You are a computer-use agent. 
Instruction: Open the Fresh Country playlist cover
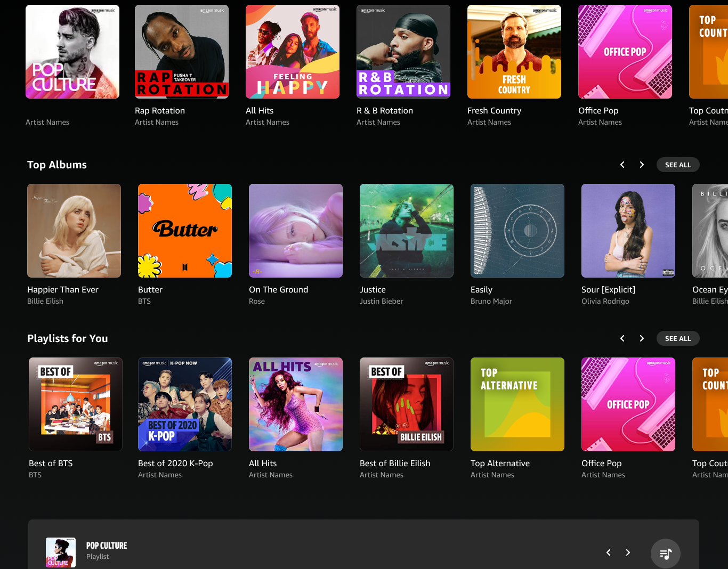pos(514,52)
